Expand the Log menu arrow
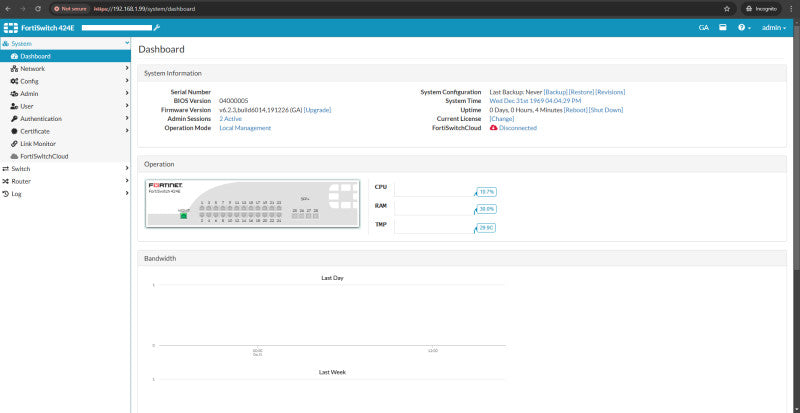 [127, 193]
